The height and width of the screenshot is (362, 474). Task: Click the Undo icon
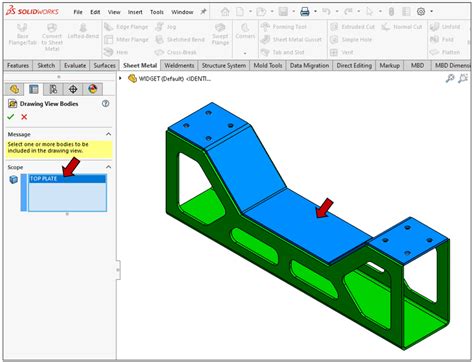click(x=326, y=12)
